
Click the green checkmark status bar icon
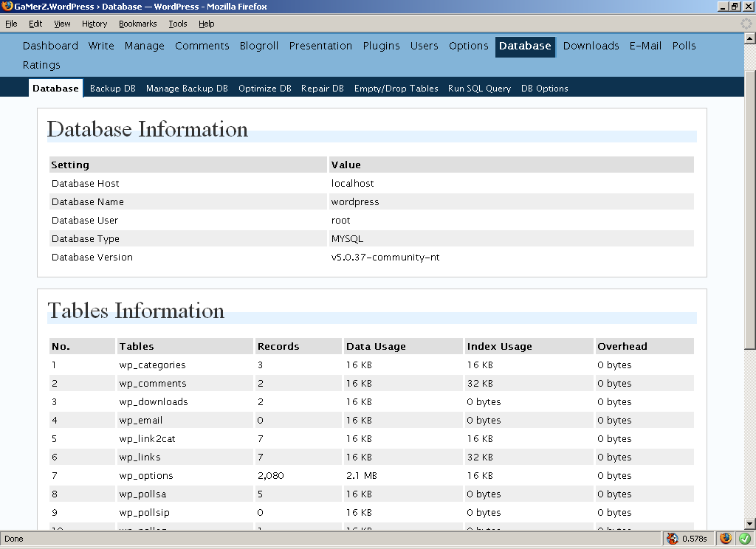(x=745, y=539)
